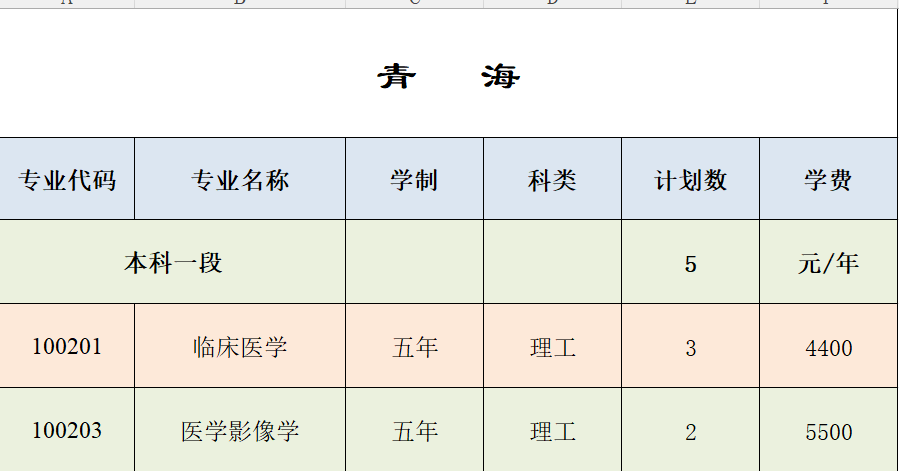Select the 专业名称 header cell
Viewport: 899px width, 471px height.
click(240, 180)
